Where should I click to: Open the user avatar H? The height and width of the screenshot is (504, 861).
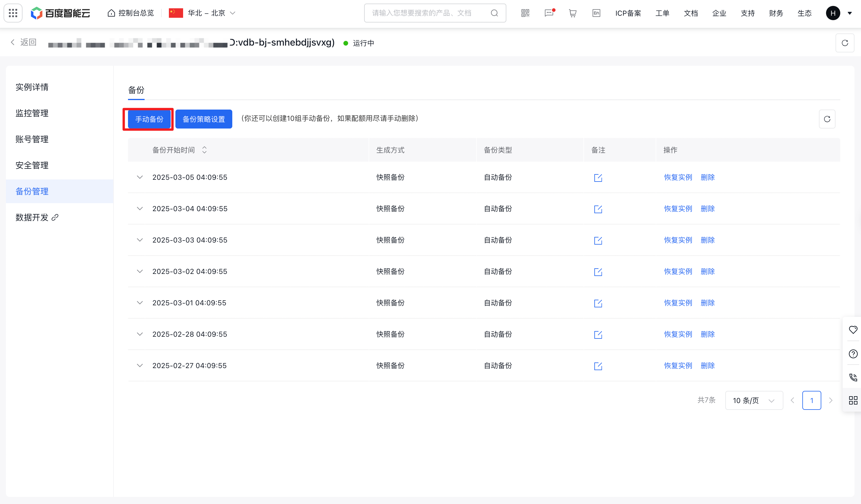833,13
